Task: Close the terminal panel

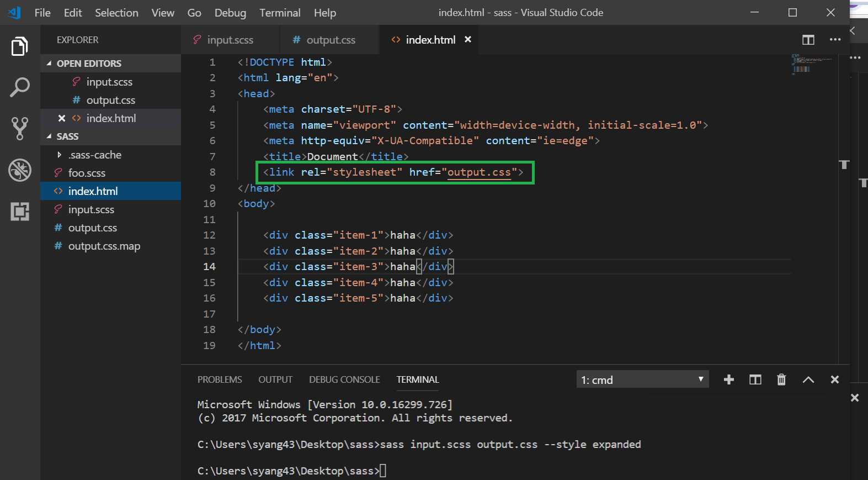Action: click(835, 379)
